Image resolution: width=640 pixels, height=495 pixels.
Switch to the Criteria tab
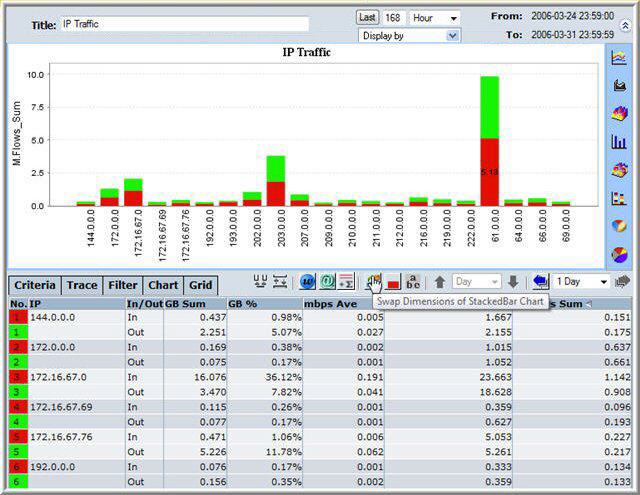(x=35, y=285)
